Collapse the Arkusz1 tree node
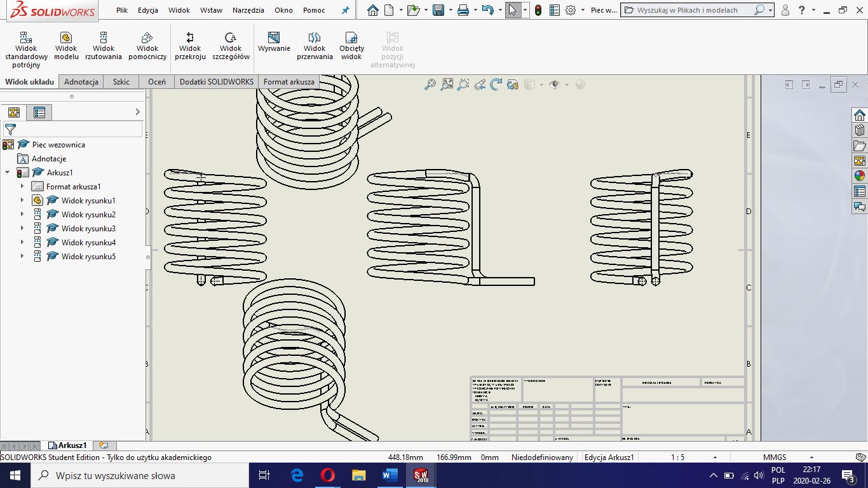Viewport: 868px width, 488px height. click(x=8, y=172)
